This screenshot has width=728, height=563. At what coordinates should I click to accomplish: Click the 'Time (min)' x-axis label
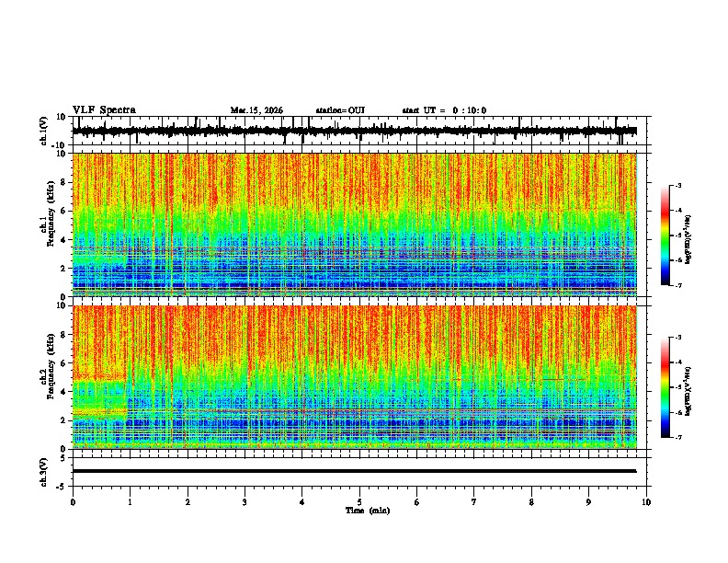click(368, 511)
